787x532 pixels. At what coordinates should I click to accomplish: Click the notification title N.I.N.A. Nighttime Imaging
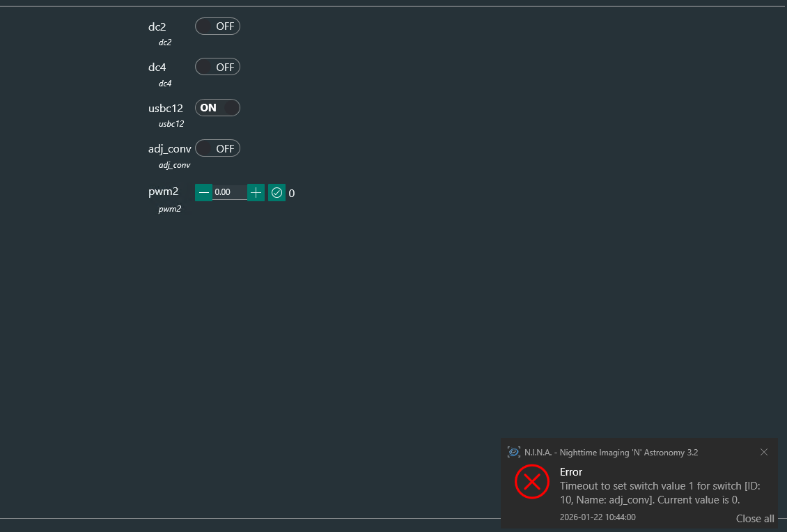click(x=611, y=453)
